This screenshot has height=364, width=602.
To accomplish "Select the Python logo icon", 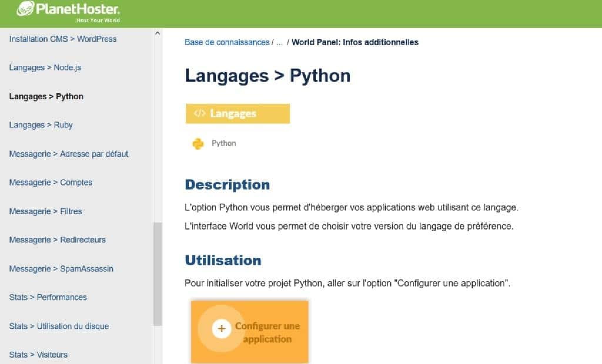I will [199, 143].
